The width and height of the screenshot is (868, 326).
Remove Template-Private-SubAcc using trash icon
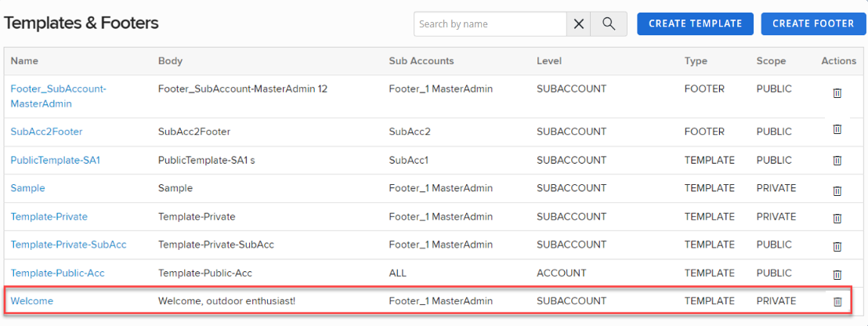click(x=837, y=246)
